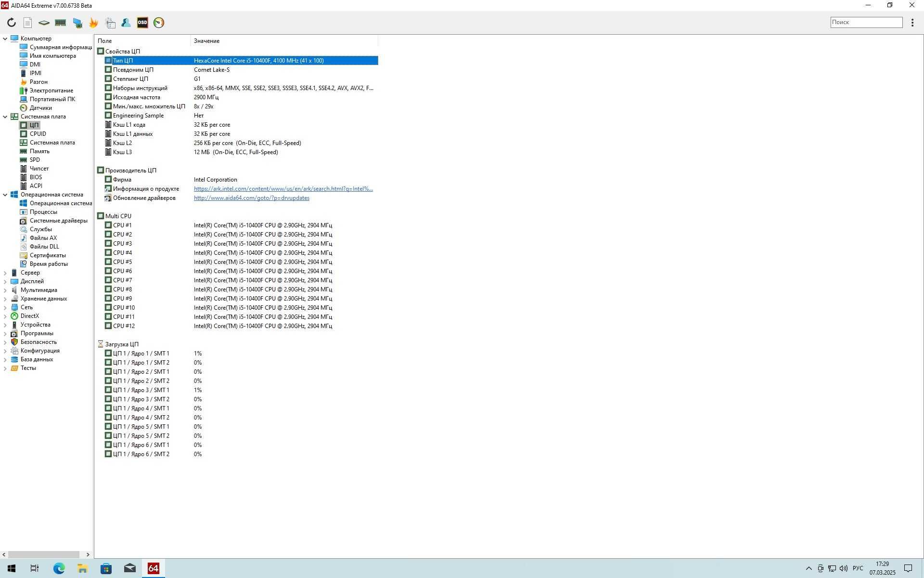Screen dimensions: 924x578
Task: Open the volume icon in system tray
Action: click(844, 568)
